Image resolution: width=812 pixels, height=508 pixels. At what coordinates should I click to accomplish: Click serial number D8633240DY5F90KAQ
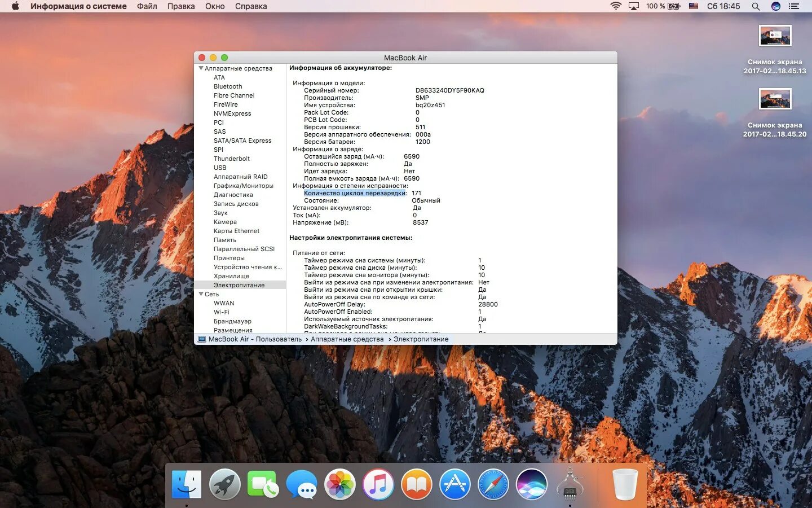coord(450,90)
